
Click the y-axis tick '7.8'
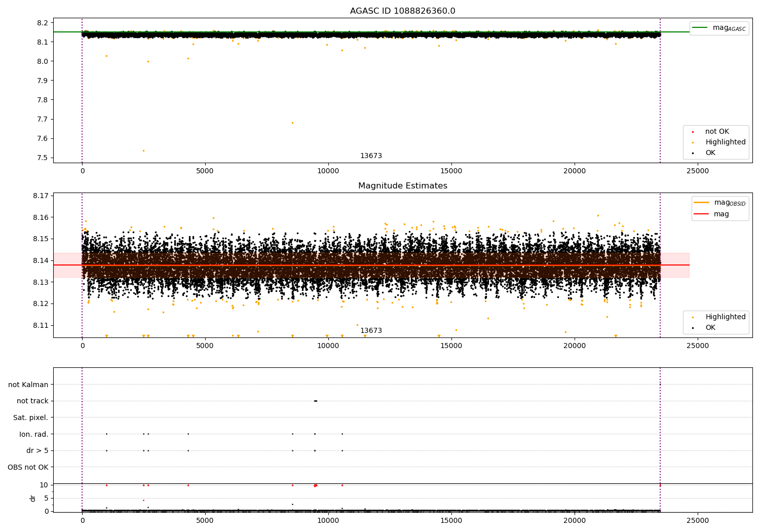[x=43, y=100]
